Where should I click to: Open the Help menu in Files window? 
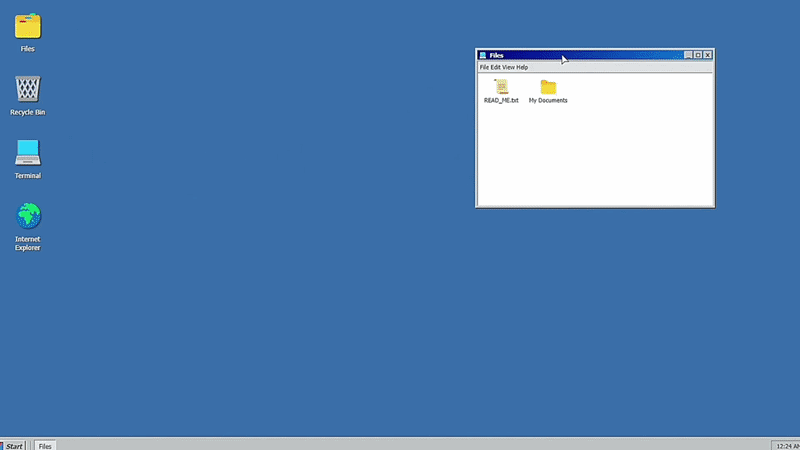point(522,67)
